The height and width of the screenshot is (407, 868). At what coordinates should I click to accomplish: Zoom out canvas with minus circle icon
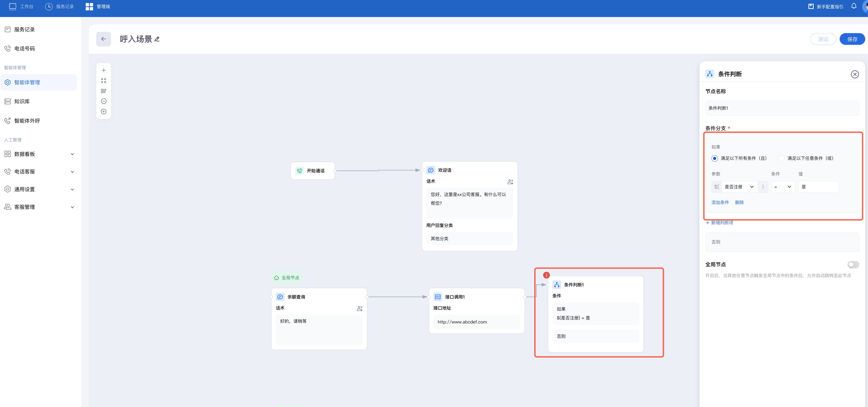pos(103,101)
